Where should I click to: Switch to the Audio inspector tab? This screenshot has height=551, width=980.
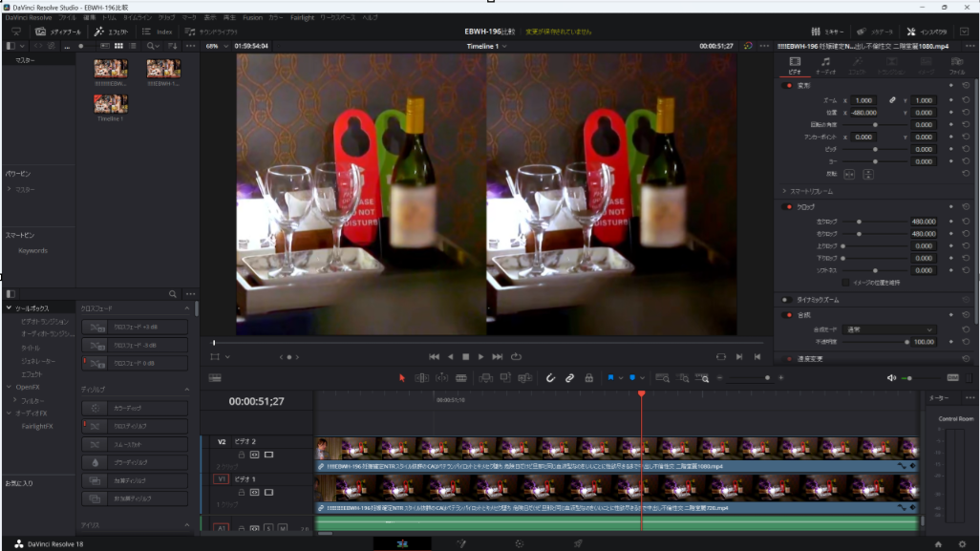click(825, 65)
